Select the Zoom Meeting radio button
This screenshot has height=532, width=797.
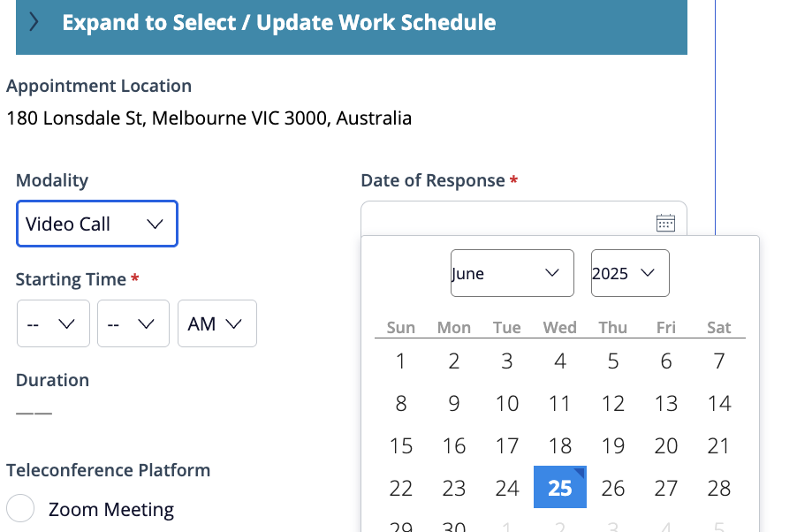(19, 508)
